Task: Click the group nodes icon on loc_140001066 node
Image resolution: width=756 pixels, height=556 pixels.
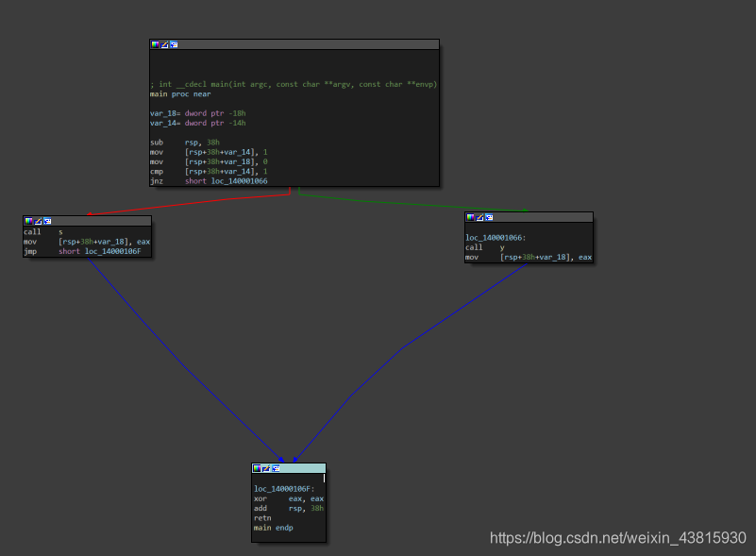Action: tap(489, 217)
